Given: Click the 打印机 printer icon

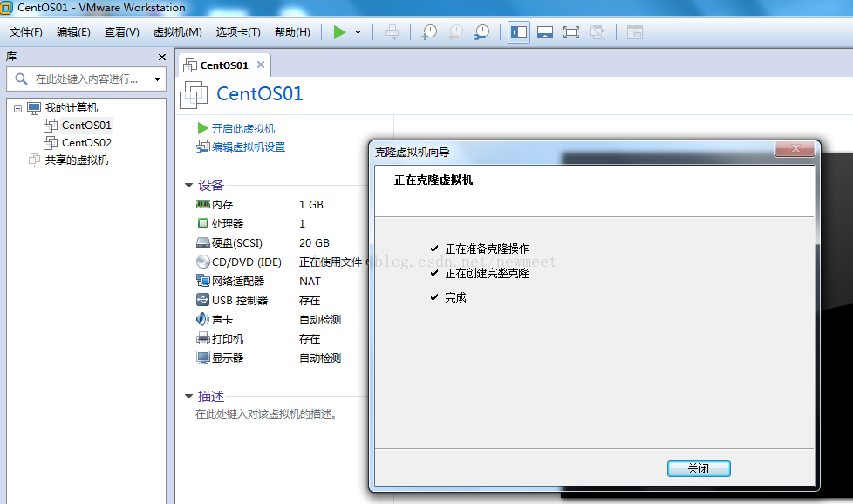Looking at the screenshot, I should pyautogui.click(x=203, y=338).
